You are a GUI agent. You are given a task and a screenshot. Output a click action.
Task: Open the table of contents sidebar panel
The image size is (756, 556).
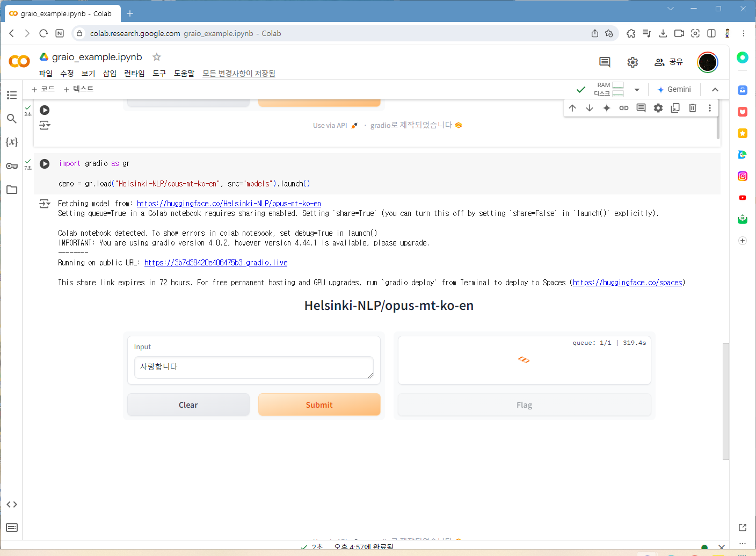[x=12, y=95]
